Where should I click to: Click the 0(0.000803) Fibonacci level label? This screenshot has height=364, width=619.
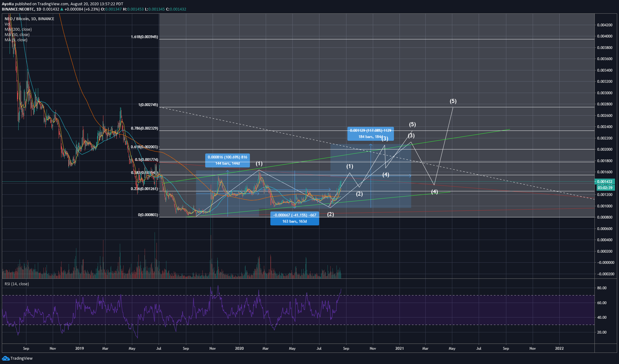coord(148,215)
